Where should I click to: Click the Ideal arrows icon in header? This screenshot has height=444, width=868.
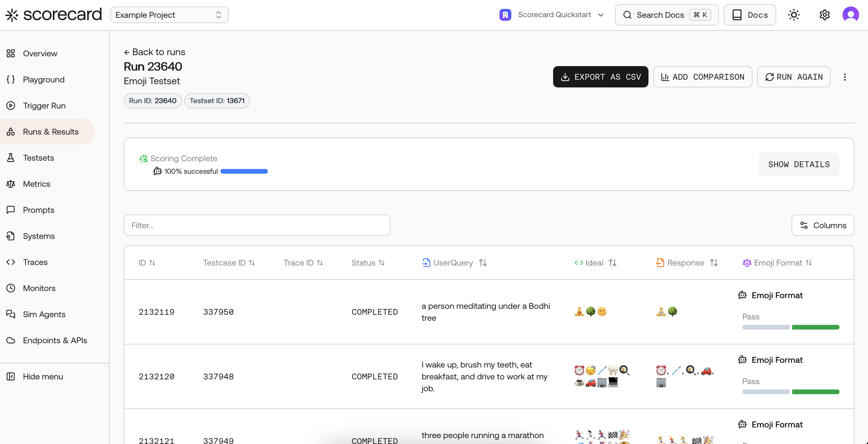click(579, 263)
